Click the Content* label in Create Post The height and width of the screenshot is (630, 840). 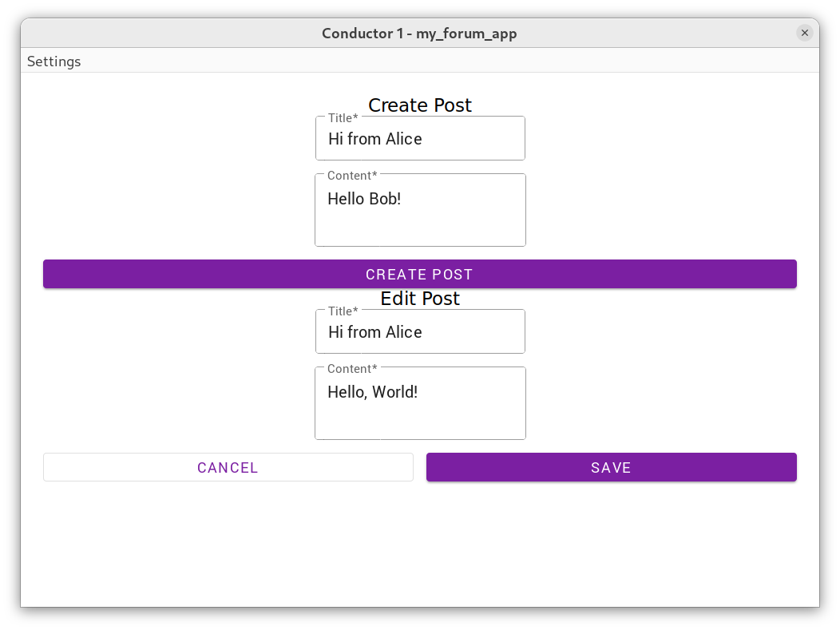coord(352,176)
